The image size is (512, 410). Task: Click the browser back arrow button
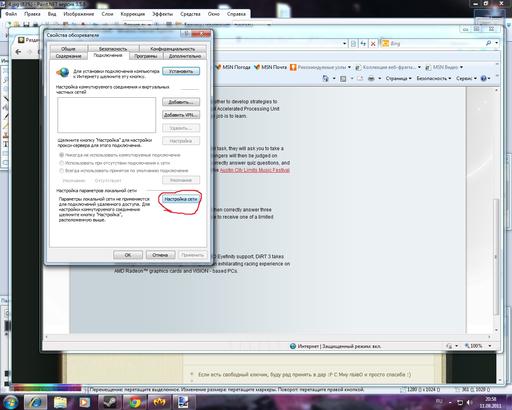pyautogui.click(x=18, y=52)
